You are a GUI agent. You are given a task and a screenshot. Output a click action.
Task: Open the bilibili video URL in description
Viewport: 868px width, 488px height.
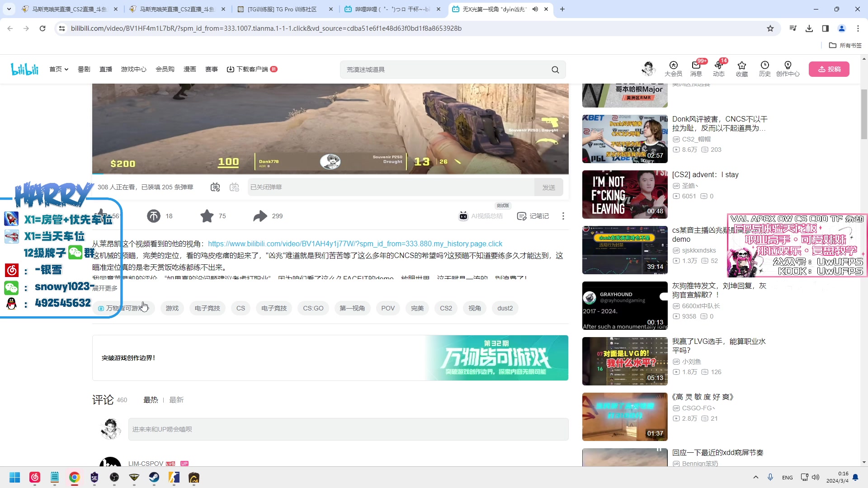pos(355,244)
